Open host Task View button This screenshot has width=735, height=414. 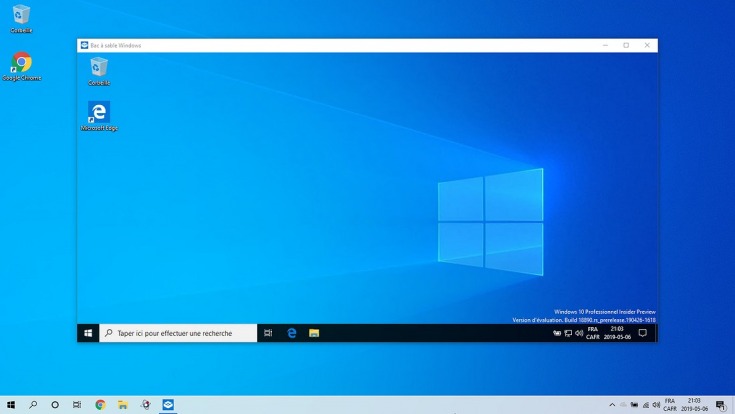click(77, 405)
